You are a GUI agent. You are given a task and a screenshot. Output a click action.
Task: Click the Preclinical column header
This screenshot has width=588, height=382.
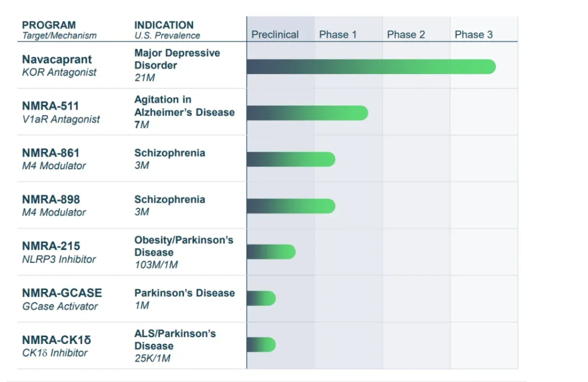point(275,35)
